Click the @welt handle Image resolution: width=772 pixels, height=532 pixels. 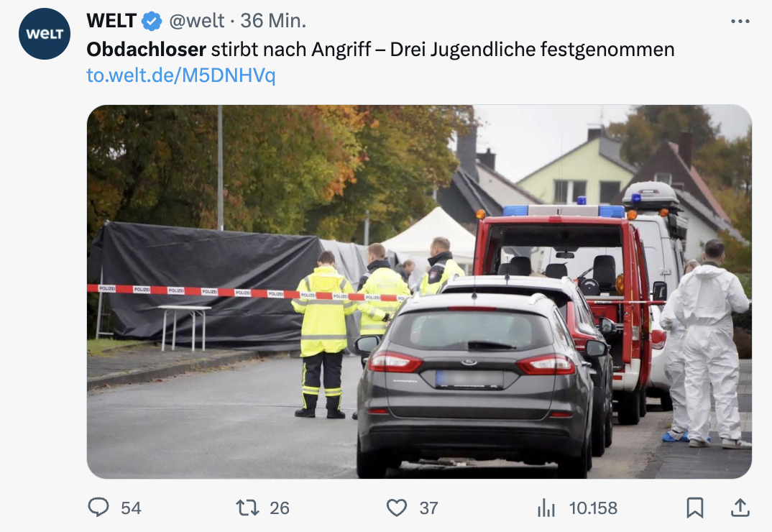click(197, 21)
